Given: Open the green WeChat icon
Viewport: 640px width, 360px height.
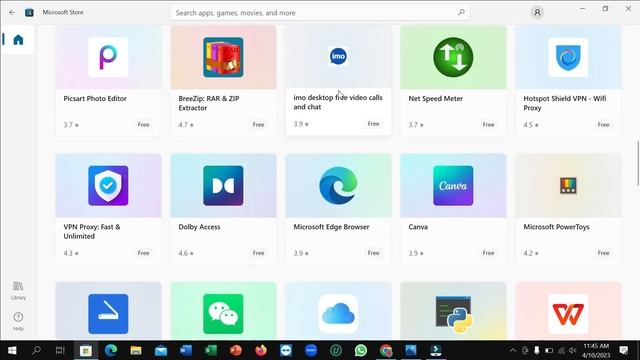Looking at the screenshot, I should click(223, 313).
